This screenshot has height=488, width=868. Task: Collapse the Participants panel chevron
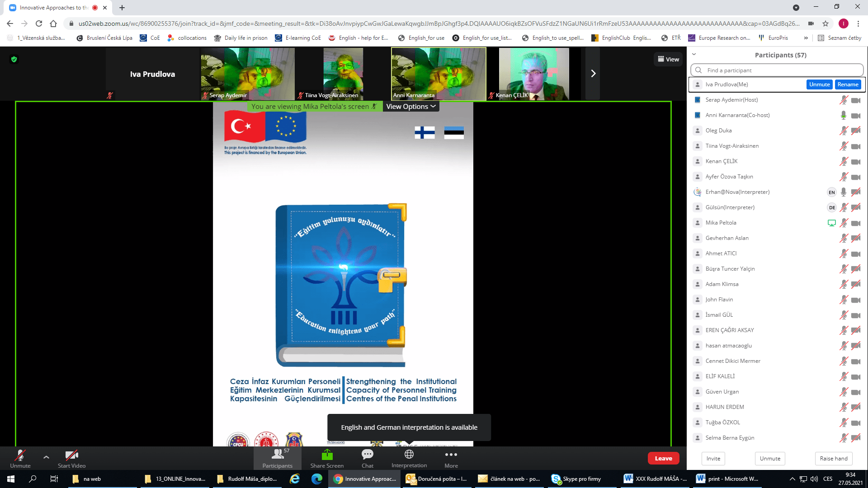pyautogui.click(x=694, y=55)
